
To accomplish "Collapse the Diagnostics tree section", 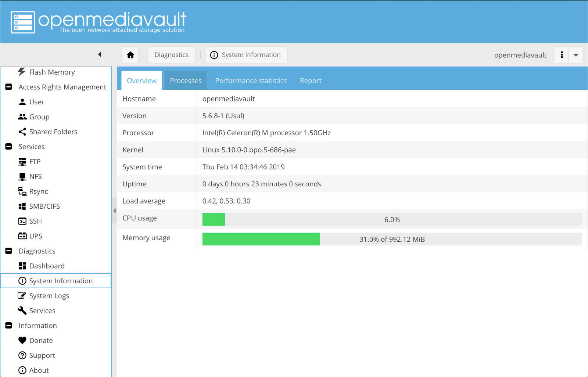I will tap(8, 251).
